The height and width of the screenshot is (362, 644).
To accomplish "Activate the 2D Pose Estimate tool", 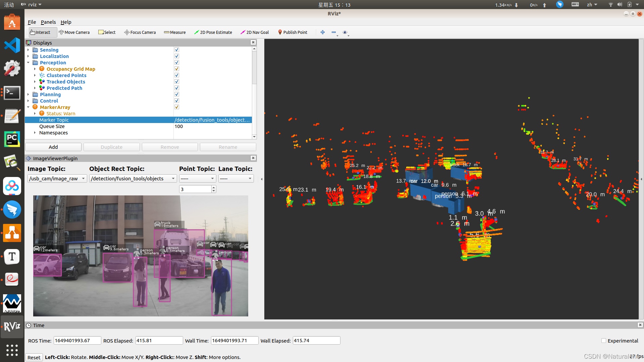I will tap(213, 32).
